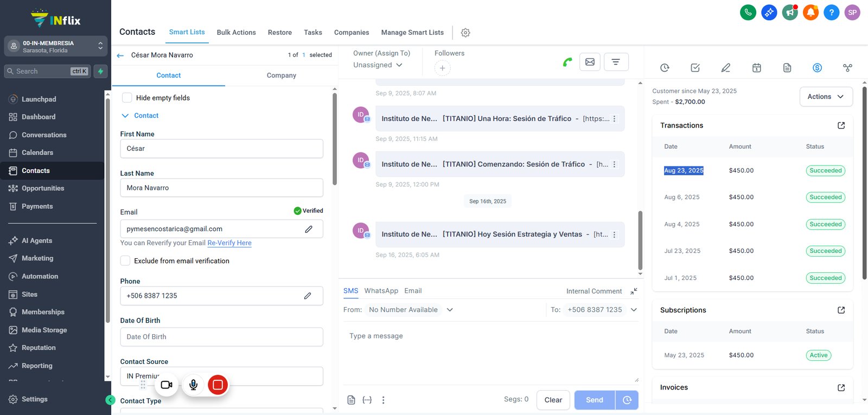Click into Type a message field
Screen dimensions: 868x415
491,354
